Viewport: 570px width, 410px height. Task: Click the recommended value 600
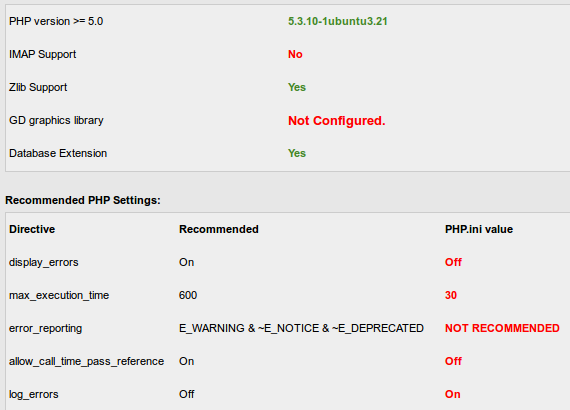coord(188,295)
